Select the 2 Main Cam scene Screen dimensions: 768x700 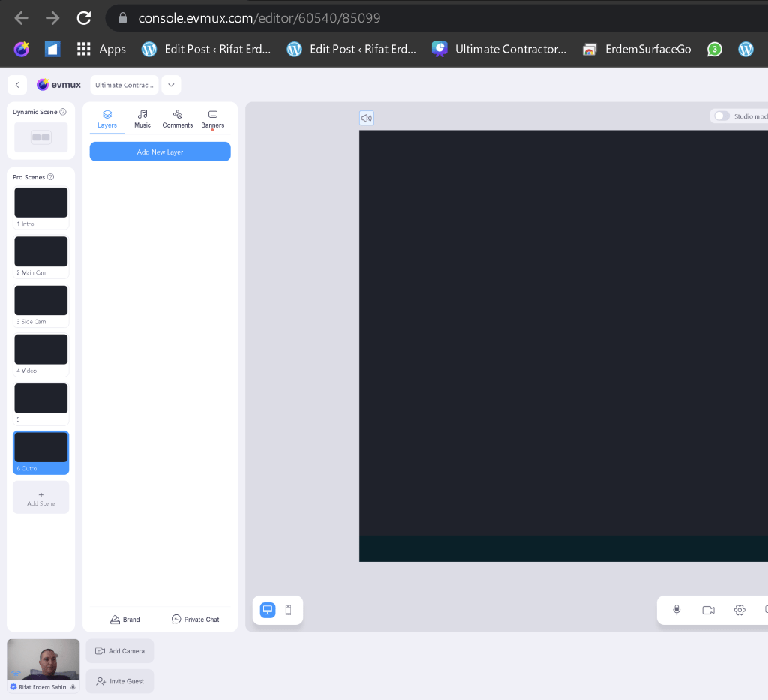pyautogui.click(x=41, y=257)
